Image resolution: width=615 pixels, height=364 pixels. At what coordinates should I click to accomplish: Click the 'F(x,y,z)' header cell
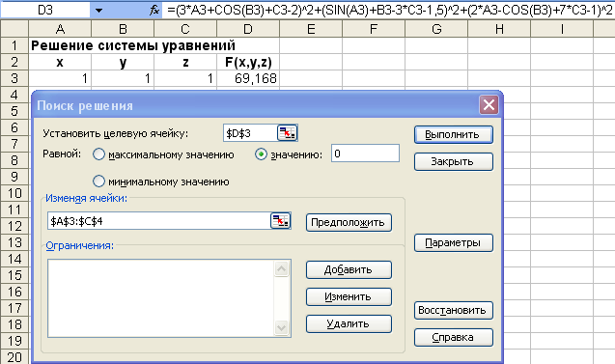click(x=248, y=62)
